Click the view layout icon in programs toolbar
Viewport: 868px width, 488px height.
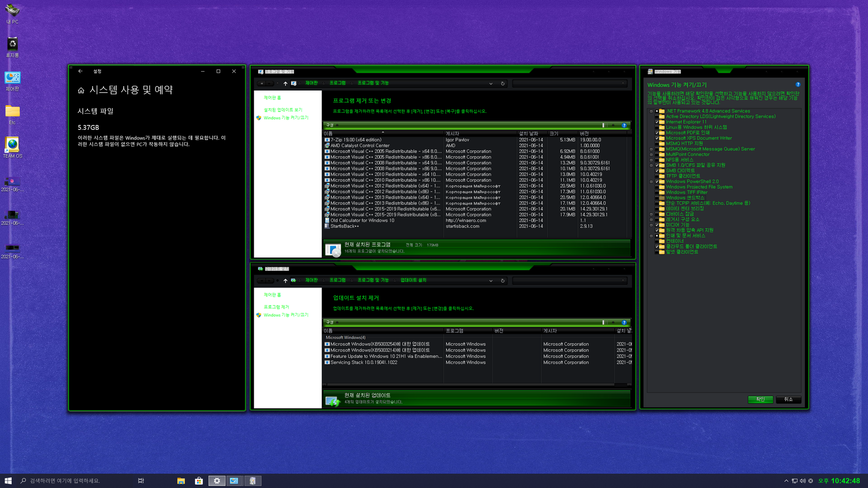pos(604,125)
